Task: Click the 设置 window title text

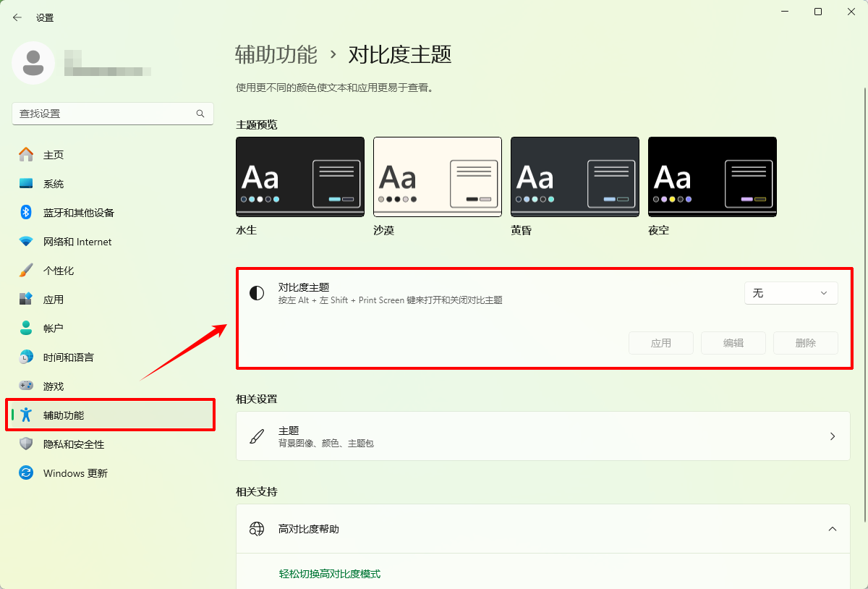Action: click(x=45, y=17)
